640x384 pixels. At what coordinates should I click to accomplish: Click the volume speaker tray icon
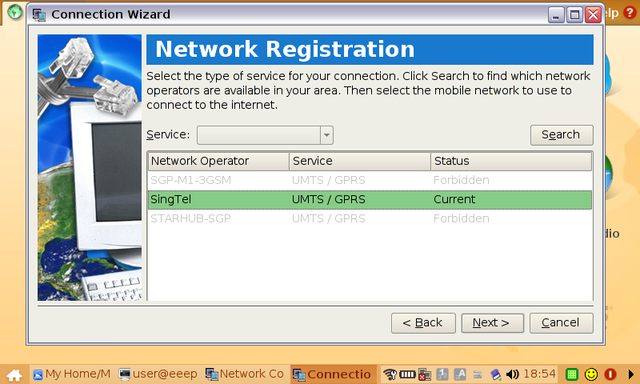pyautogui.click(x=512, y=374)
